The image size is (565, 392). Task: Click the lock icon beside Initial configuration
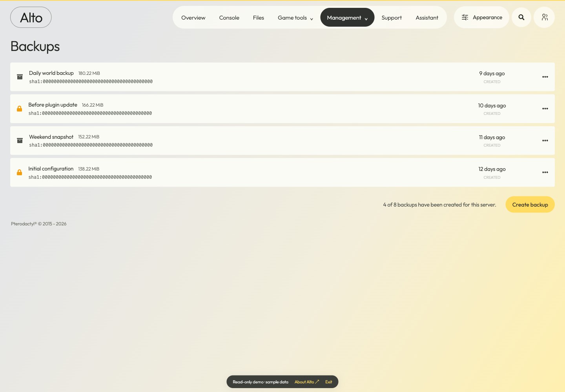[19, 172]
